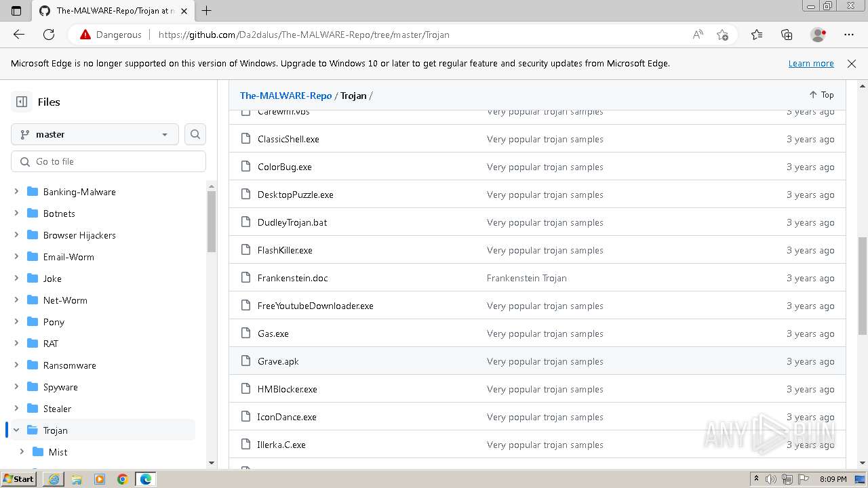The height and width of the screenshot is (488, 868).
Task: Dismiss the Edge unsupported notification bar
Action: pyautogui.click(x=852, y=63)
